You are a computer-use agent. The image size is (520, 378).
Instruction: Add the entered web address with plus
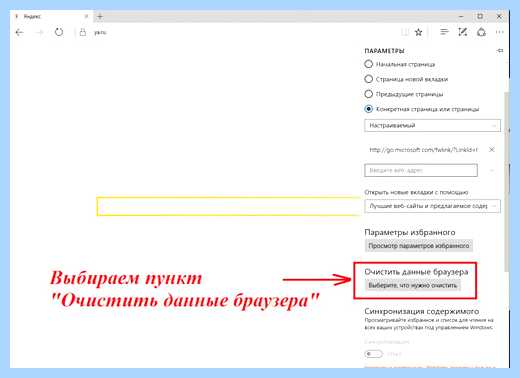pyautogui.click(x=492, y=170)
